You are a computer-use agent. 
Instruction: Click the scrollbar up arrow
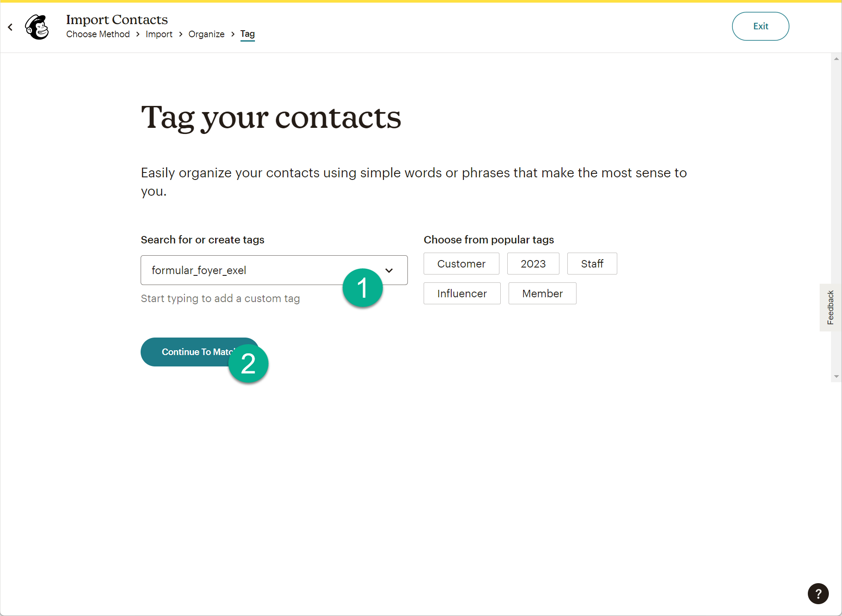pyautogui.click(x=836, y=59)
